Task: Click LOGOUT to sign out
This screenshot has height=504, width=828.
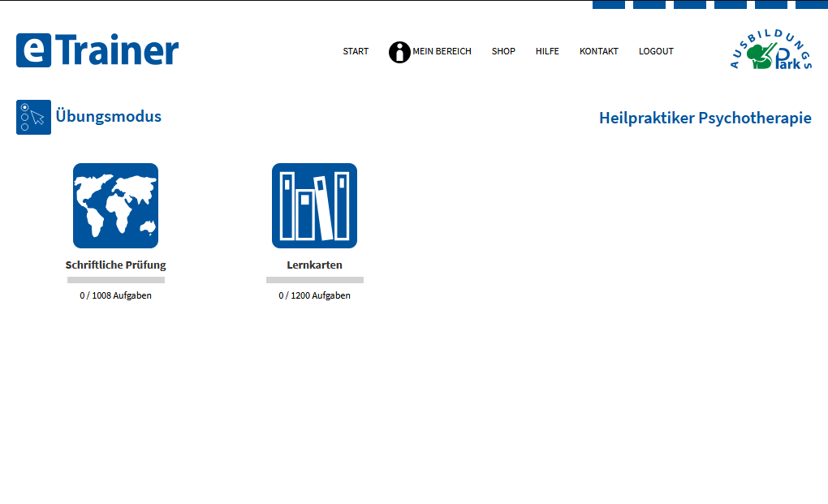Action: [x=656, y=51]
